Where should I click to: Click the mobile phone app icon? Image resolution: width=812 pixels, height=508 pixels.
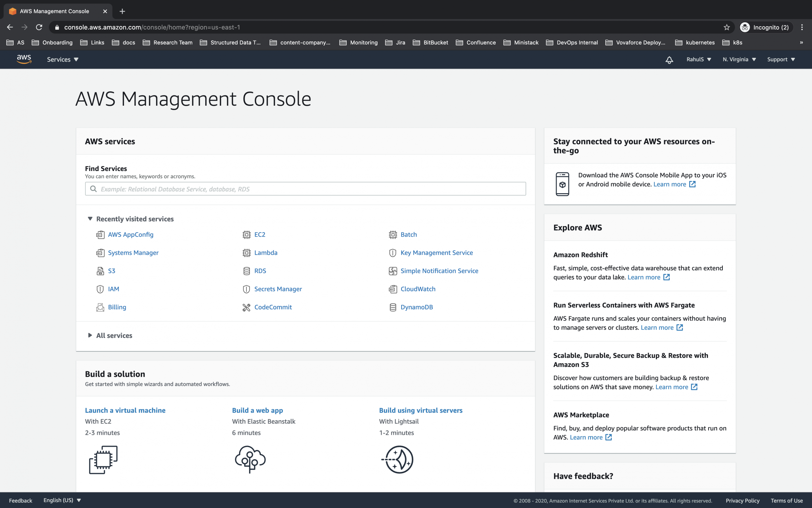pyautogui.click(x=562, y=184)
